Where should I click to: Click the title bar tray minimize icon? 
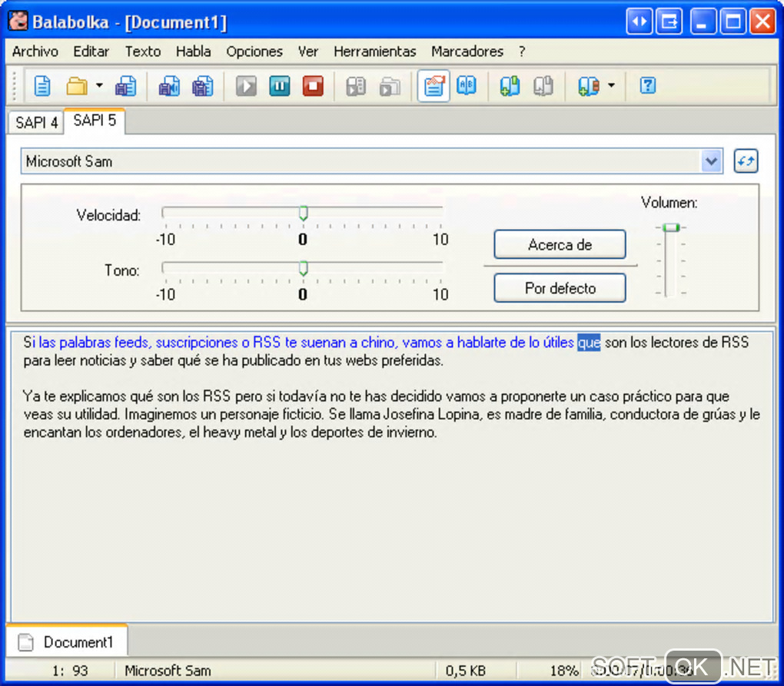point(669,22)
